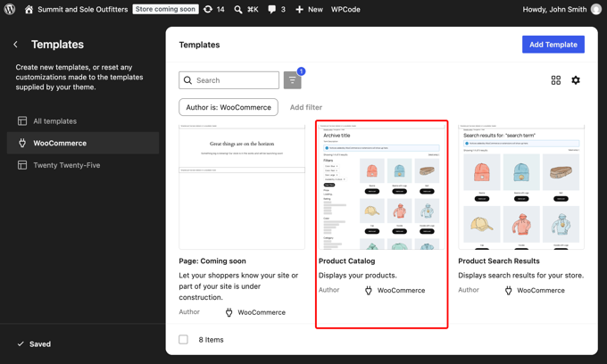This screenshot has width=607, height=364.
Task: Open view options gear icon
Action: click(576, 80)
